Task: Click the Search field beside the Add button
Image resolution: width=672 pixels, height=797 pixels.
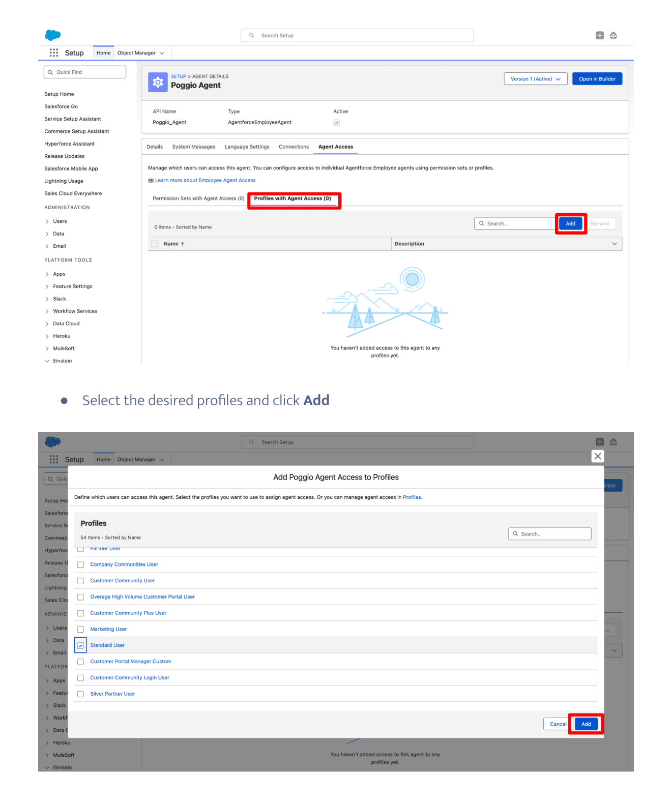Action: click(x=515, y=223)
